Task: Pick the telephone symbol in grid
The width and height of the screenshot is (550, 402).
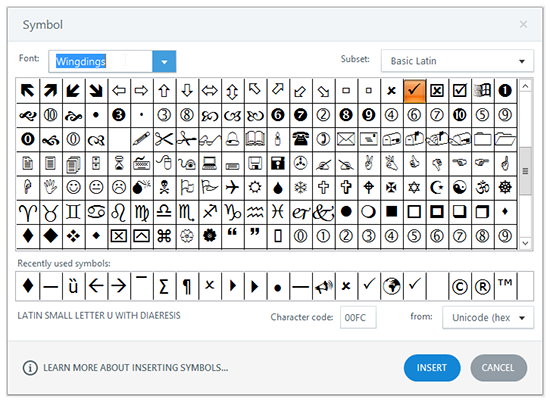Action: [x=301, y=139]
